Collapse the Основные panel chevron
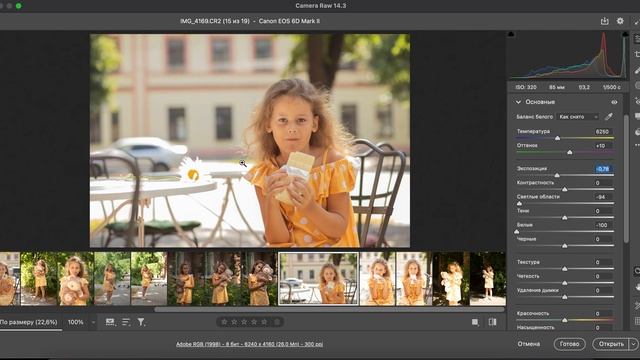Viewport: 640px width, 360px height. point(518,102)
